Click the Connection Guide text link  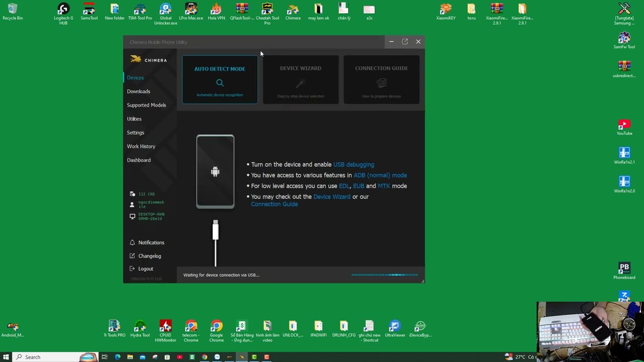[274, 204]
